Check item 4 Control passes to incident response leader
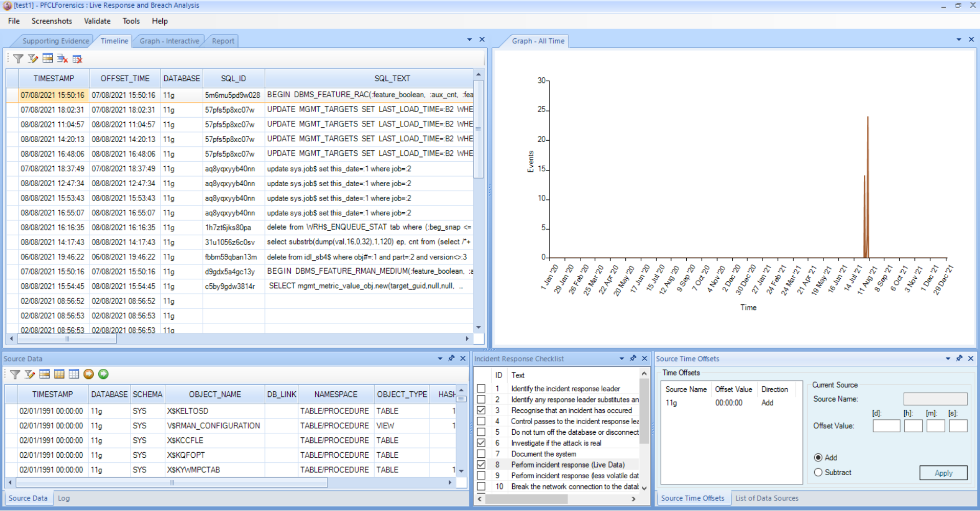The image size is (980, 511). click(481, 421)
